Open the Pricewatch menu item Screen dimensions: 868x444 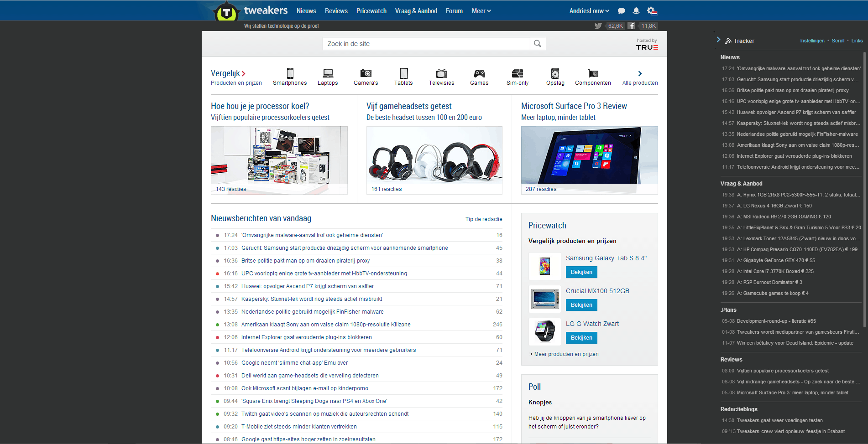pyautogui.click(x=371, y=11)
